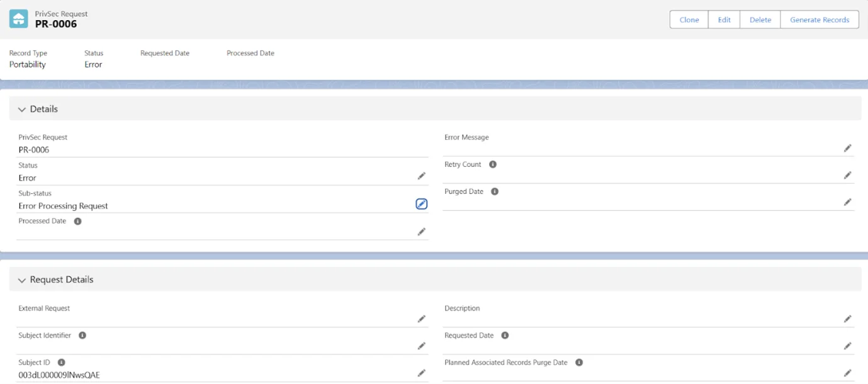Click info icon beside Subject Identifier
The width and height of the screenshot is (868, 384).
click(x=82, y=336)
